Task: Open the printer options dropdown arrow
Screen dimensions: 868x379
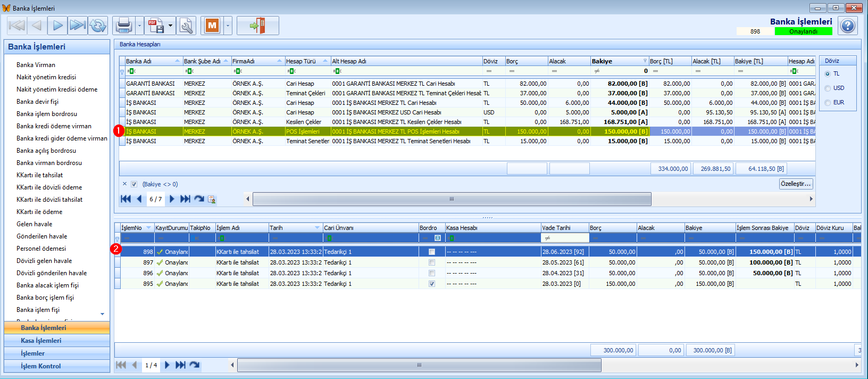Action: coord(139,26)
